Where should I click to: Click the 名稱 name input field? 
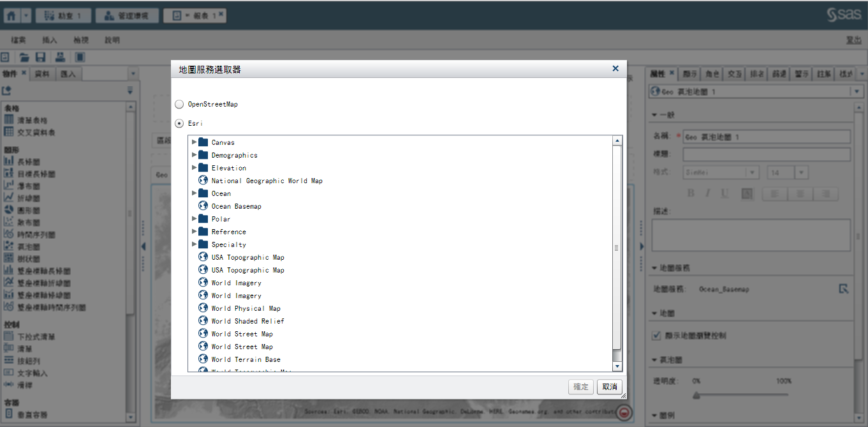(x=767, y=137)
